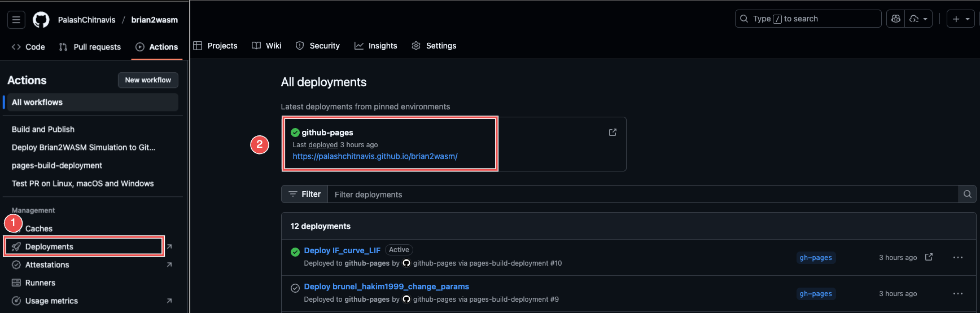Click the underlined 'deployed' link
Viewport: 980px width, 313px height.
coord(323,145)
